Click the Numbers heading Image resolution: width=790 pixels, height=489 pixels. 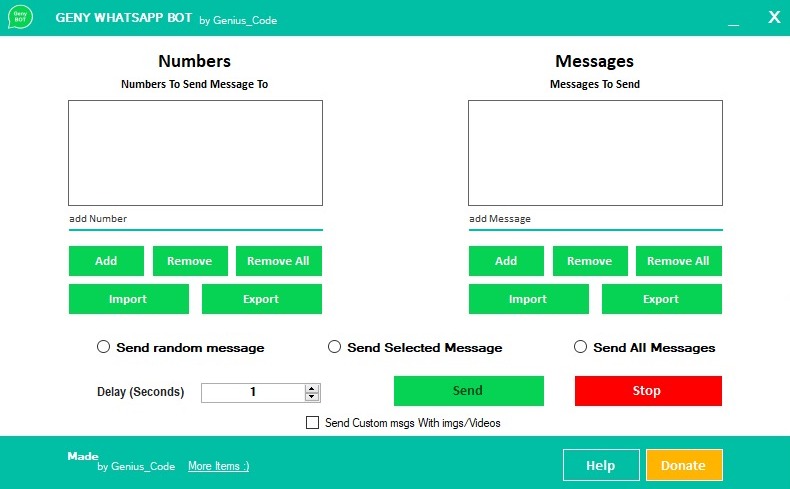click(194, 61)
